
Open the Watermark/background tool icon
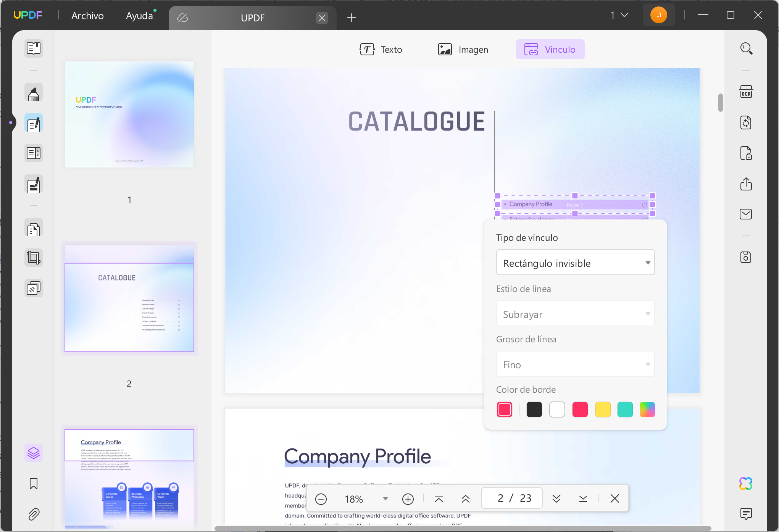34,289
